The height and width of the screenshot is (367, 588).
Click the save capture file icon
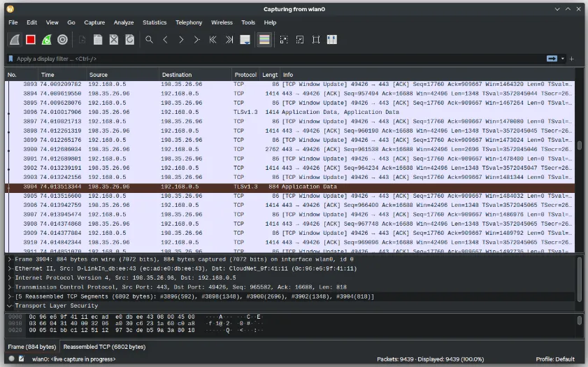point(98,40)
